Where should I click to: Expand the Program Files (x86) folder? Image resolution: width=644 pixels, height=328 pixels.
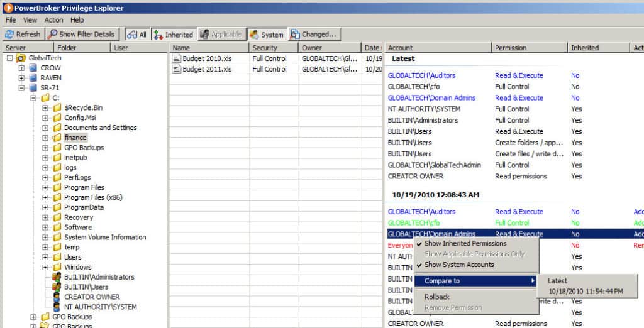click(x=45, y=197)
